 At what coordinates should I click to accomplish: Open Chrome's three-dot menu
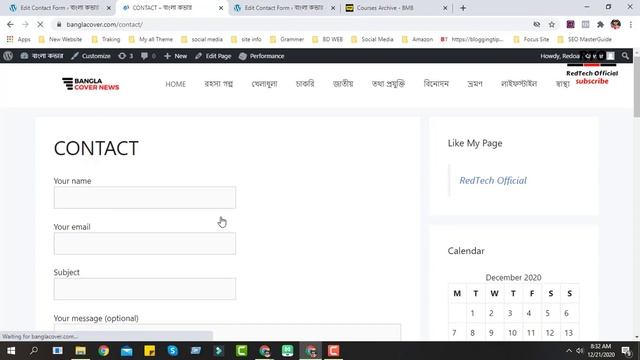pyautogui.click(x=631, y=24)
